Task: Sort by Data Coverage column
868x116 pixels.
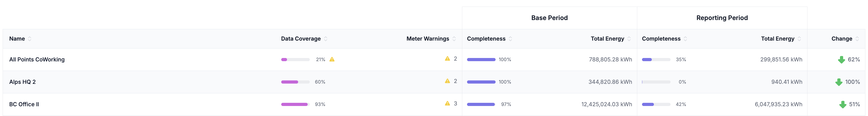Action: point(326,39)
